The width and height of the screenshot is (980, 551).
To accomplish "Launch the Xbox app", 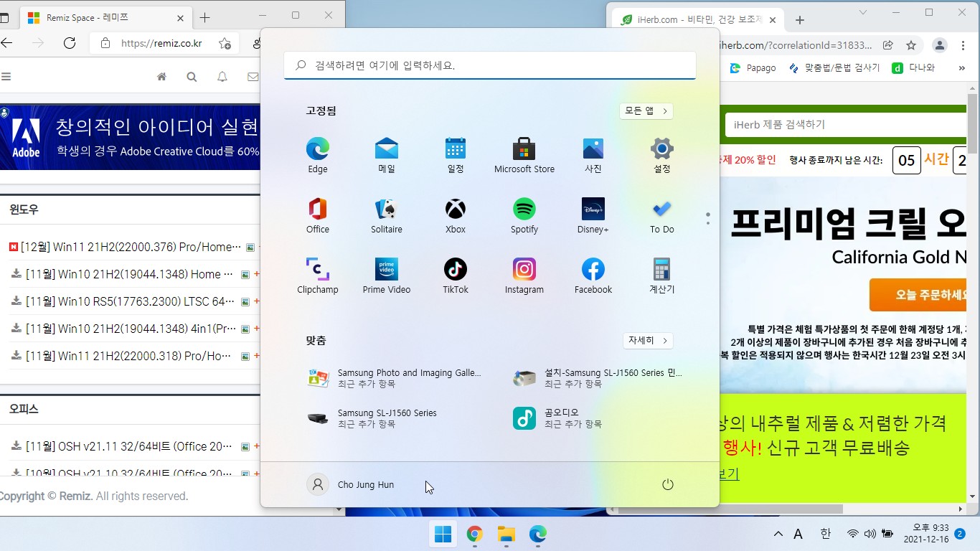I will 456,216.
